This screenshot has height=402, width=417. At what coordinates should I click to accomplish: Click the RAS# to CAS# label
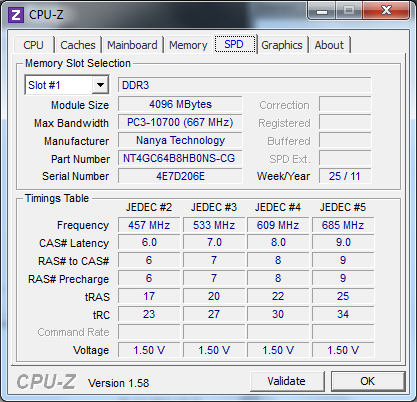[74, 261]
